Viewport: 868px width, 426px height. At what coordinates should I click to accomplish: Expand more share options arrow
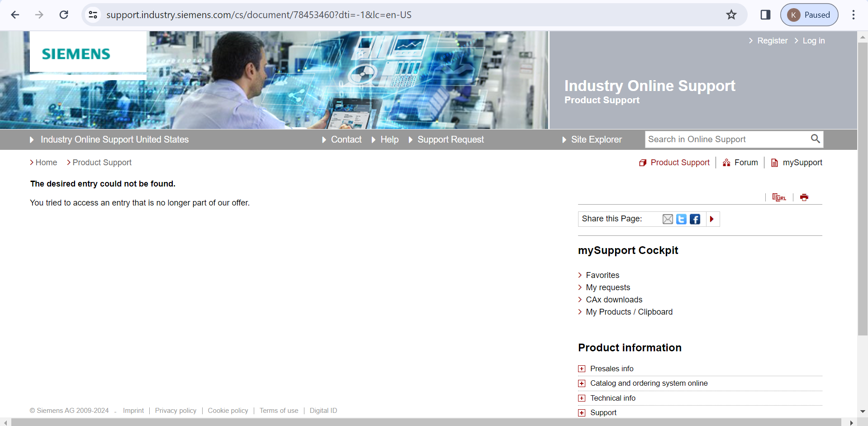tap(712, 219)
